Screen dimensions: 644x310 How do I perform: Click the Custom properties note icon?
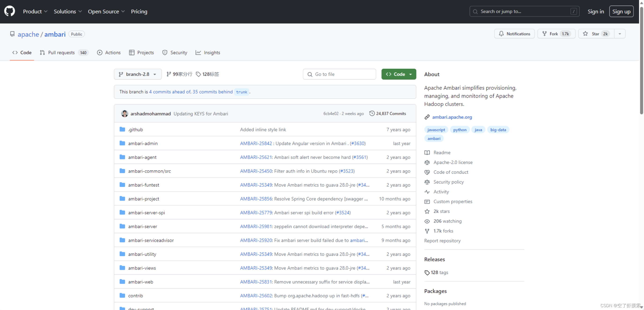point(427,202)
